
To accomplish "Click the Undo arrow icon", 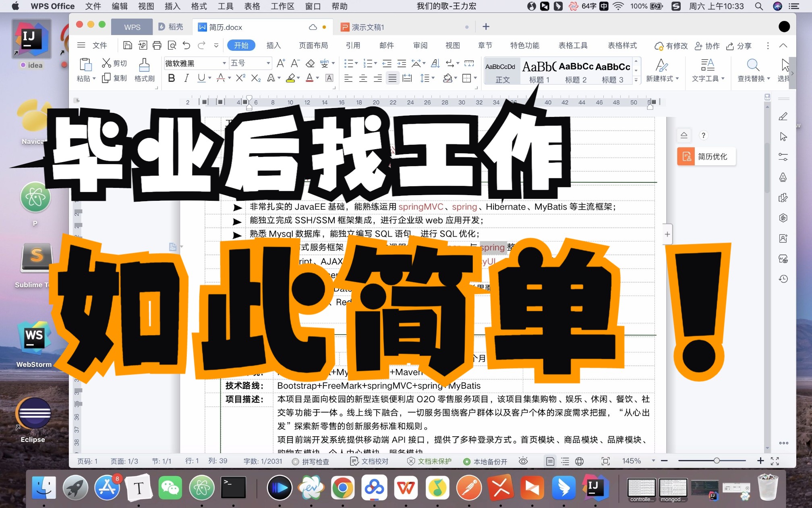I will [x=186, y=46].
